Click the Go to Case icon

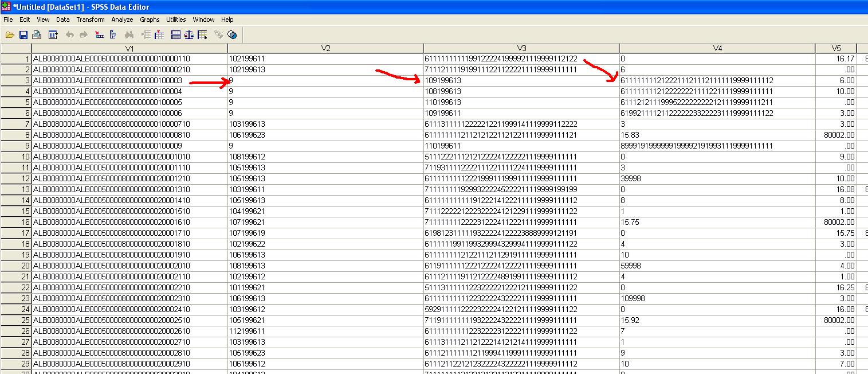click(99, 35)
